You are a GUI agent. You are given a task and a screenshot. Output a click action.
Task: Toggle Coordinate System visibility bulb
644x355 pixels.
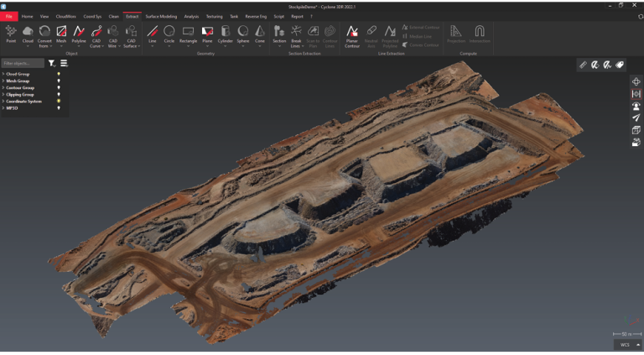(59, 101)
